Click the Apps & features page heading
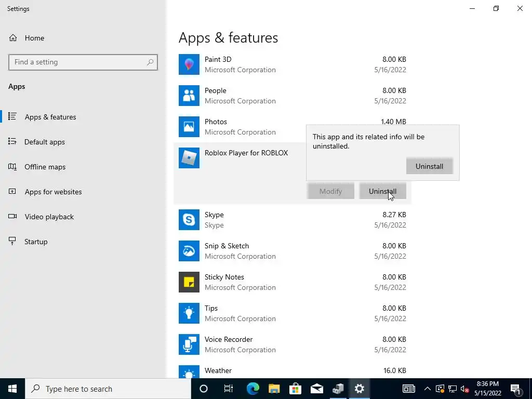Viewport: 532px width, 399px height. click(x=228, y=37)
